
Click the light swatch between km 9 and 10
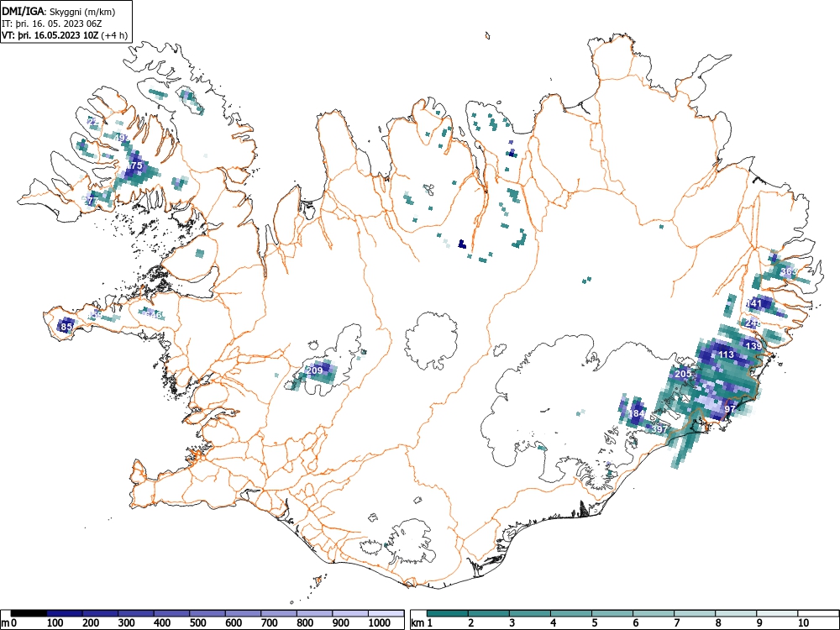(x=777, y=613)
